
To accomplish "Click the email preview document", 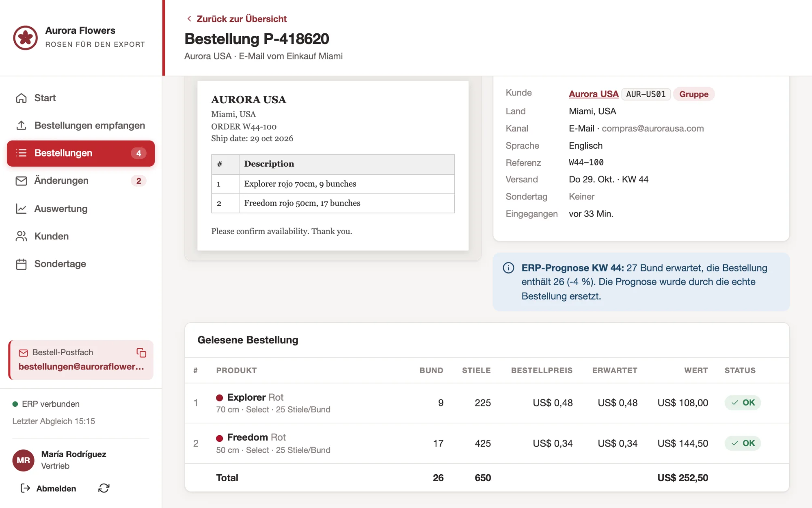I will coord(333,166).
